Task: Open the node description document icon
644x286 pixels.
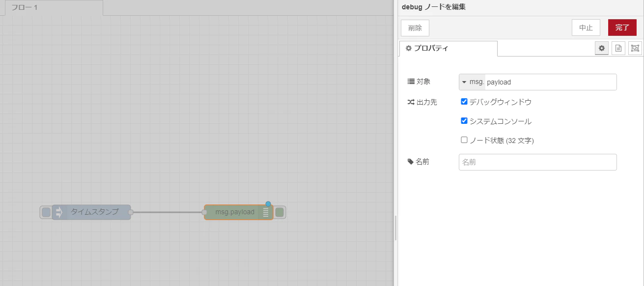Action: pos(618,48)
